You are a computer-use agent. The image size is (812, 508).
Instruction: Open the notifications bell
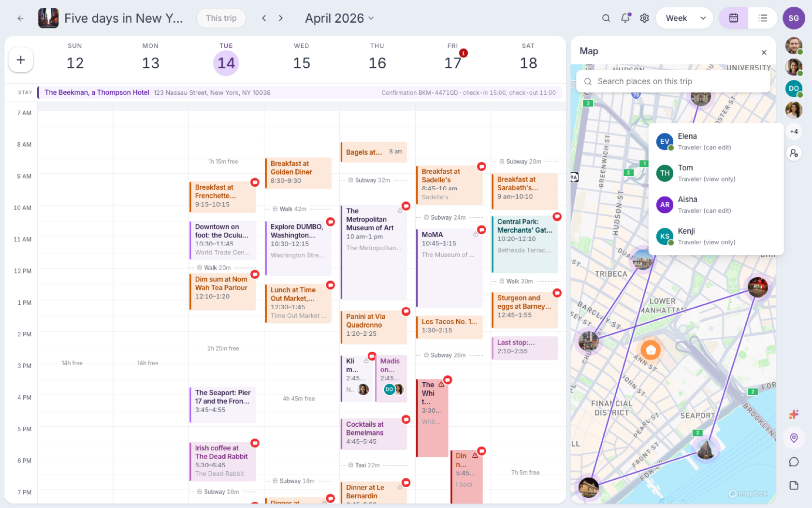[625, 18]
